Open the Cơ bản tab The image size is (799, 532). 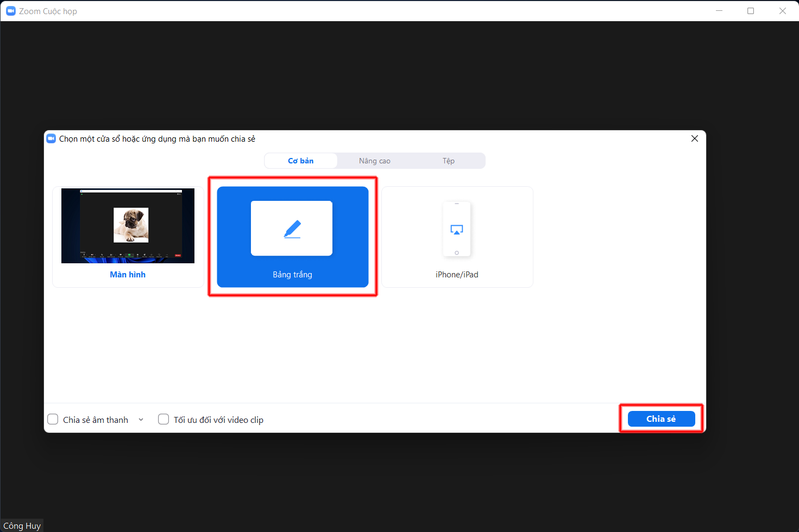tap(301, 161)
